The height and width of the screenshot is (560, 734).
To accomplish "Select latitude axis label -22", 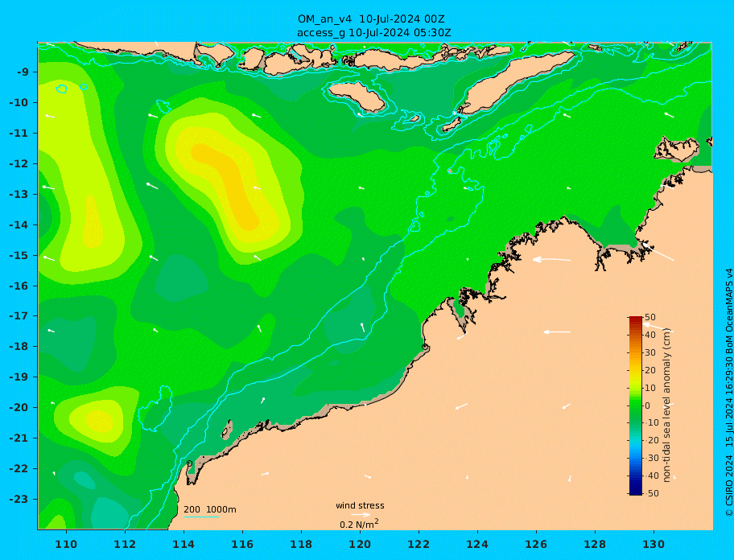I will coord(19,469).
